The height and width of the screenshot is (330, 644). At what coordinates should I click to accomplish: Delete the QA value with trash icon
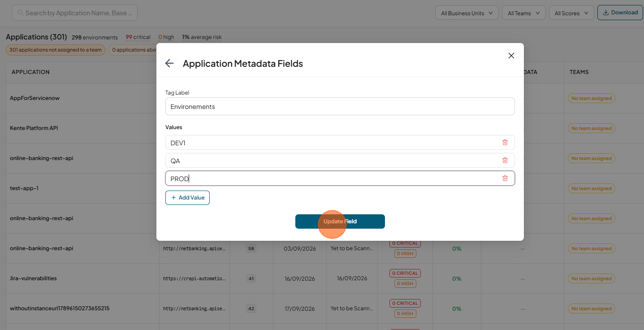[505, 161]
